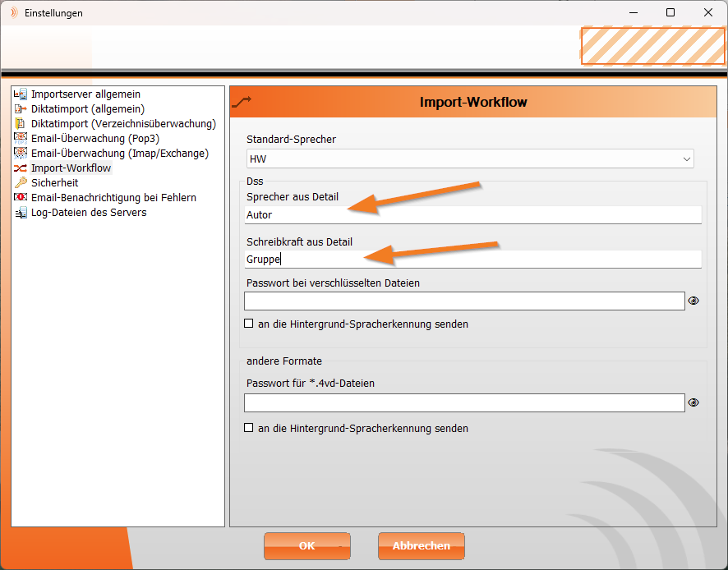
Task: Click the Dss group label
Action: pos(255,181)
